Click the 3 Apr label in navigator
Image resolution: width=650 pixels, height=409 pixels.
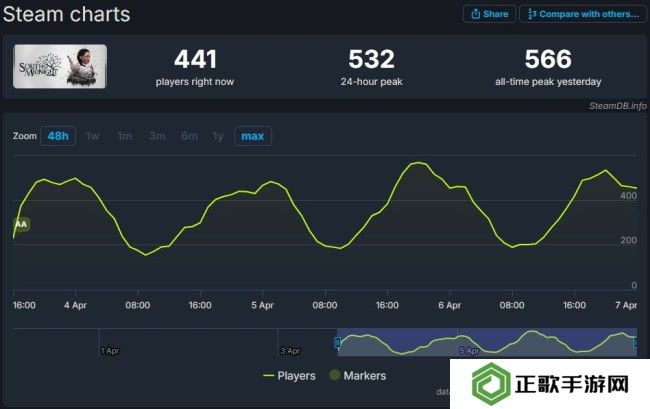pos(290,351)
